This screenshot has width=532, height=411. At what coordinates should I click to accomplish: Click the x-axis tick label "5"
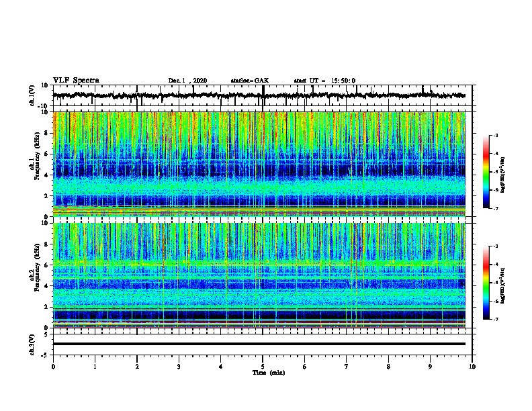(263, 367)
